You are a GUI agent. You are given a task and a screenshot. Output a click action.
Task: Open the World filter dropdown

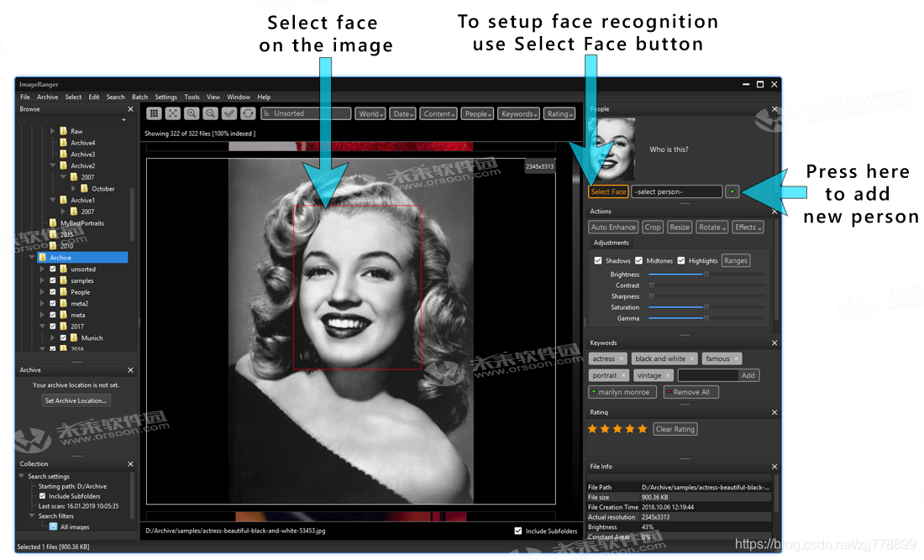point(370,113)
